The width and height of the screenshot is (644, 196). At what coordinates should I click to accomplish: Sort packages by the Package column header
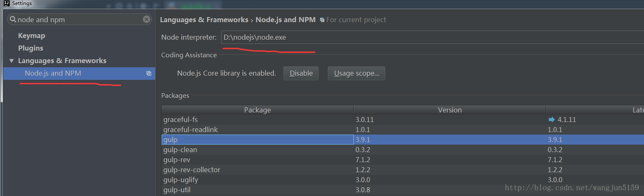[x=258, y=110]
